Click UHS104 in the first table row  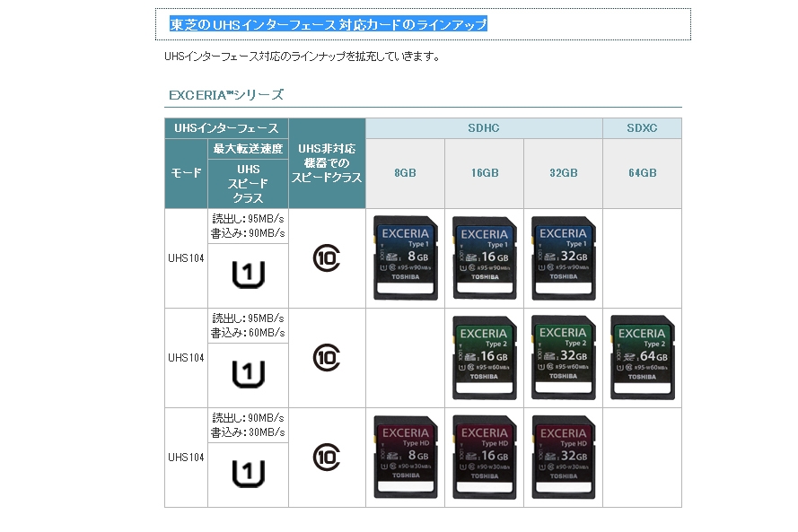pos(187,258)
